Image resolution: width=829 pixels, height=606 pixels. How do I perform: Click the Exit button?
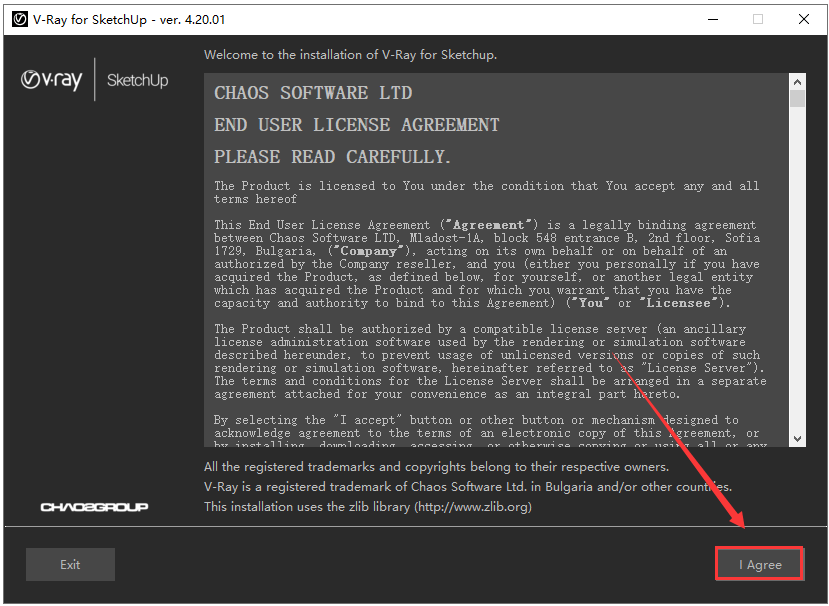click(x=70, y=564)
